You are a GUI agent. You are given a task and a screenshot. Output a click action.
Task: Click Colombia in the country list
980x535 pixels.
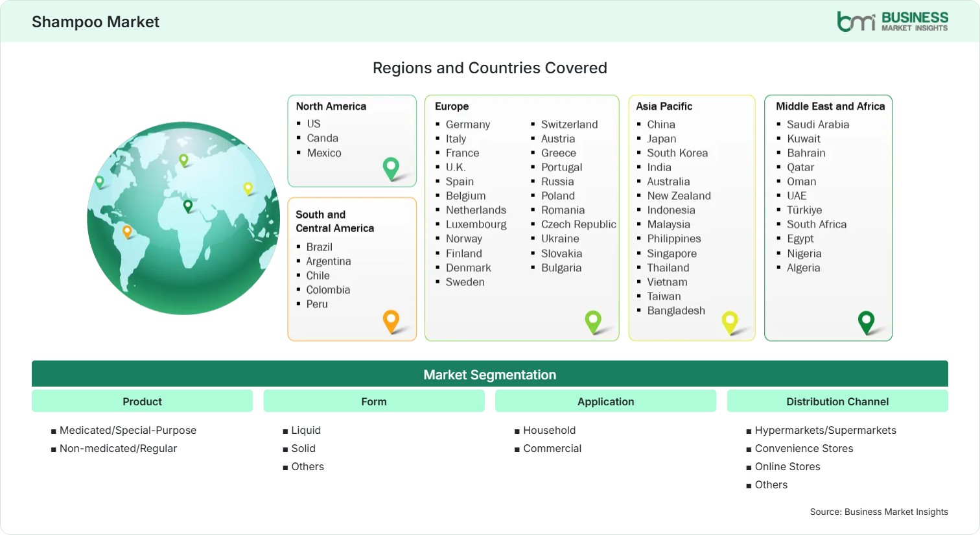328,290
